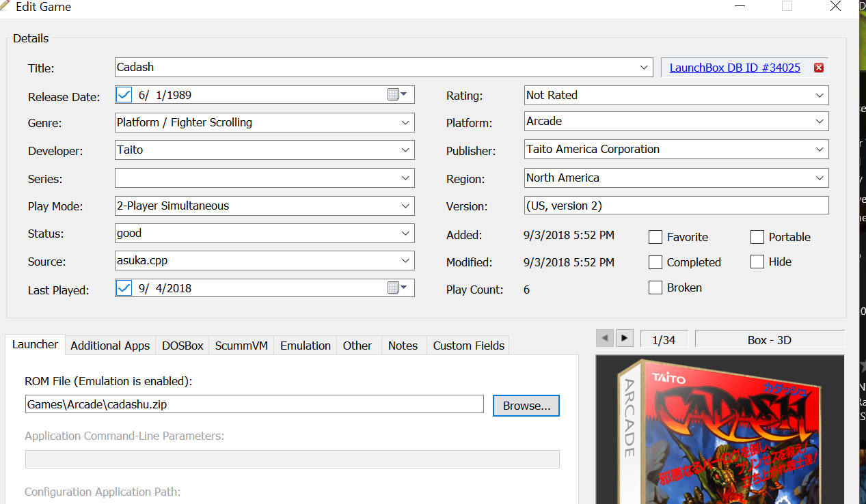Open the Custom Fields tab

coord(469,346)
